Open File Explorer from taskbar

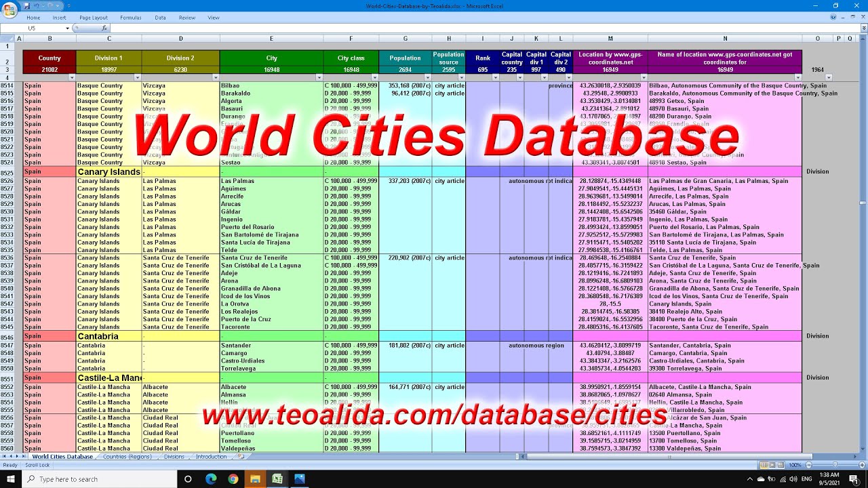click(x=255, y=479)
